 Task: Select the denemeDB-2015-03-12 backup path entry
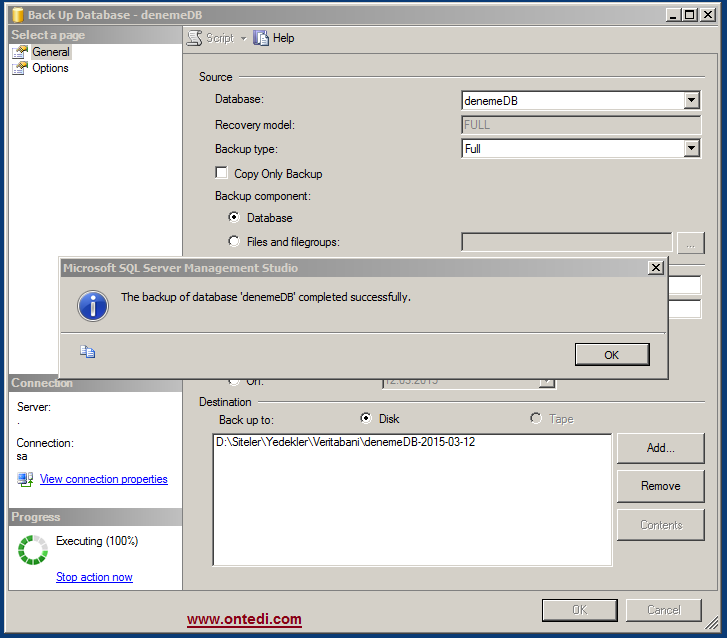(345, 442)
